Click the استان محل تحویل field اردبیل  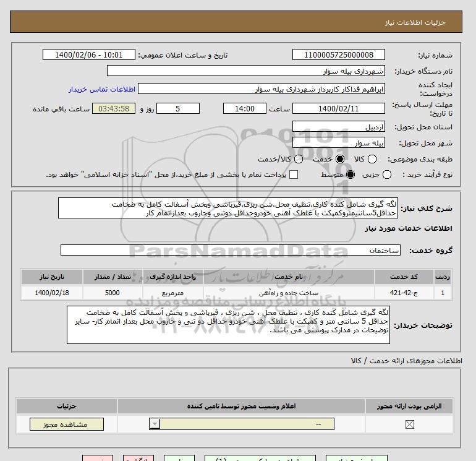339,126
